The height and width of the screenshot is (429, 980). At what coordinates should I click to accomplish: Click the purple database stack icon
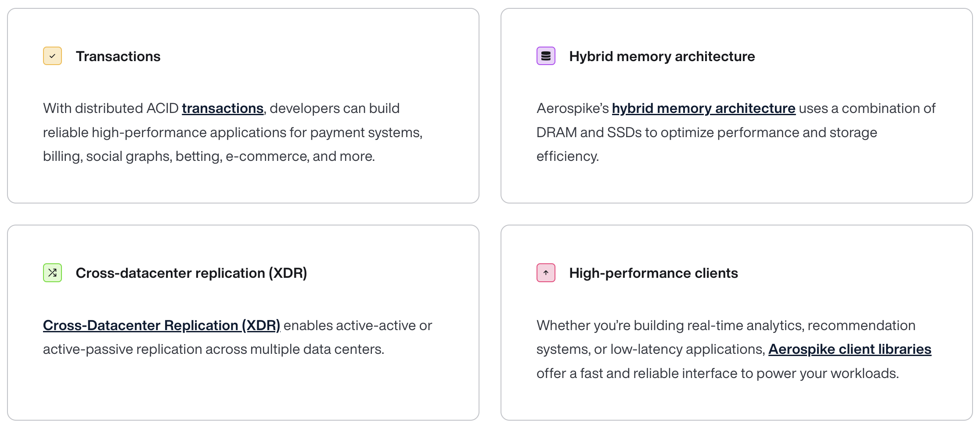pos(546,56)
